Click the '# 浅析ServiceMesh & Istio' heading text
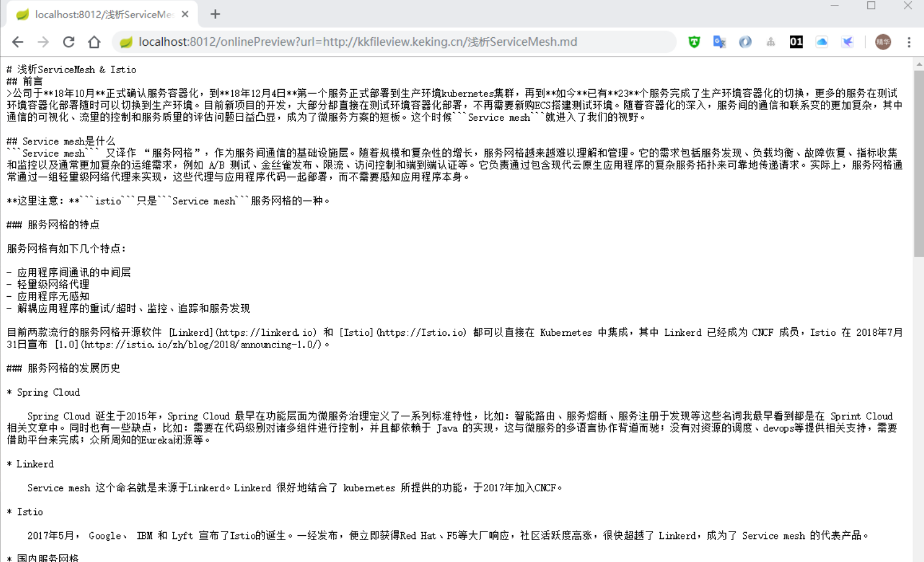The width and height of the screenshot is (924, 562). pos(71,69)
